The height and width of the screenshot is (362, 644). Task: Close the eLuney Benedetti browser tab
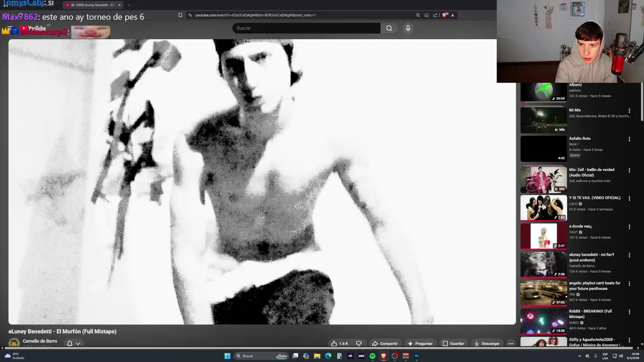119,5
